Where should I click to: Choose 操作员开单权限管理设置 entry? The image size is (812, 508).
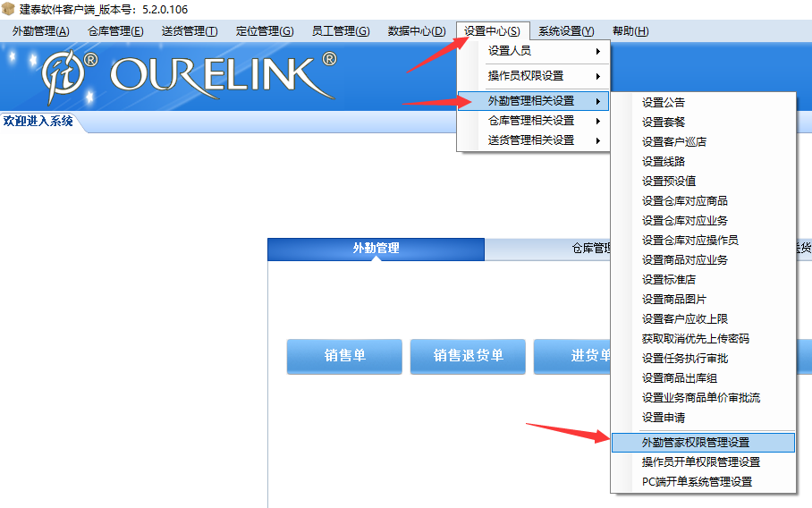702,462
